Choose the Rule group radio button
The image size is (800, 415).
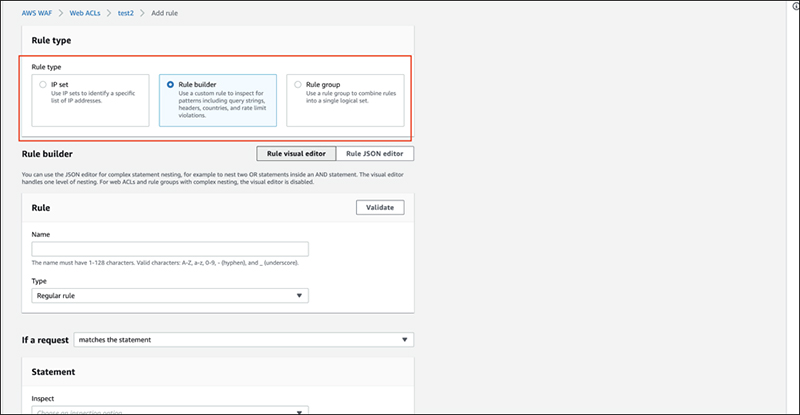pyautogui.click(x=298, y=85)
